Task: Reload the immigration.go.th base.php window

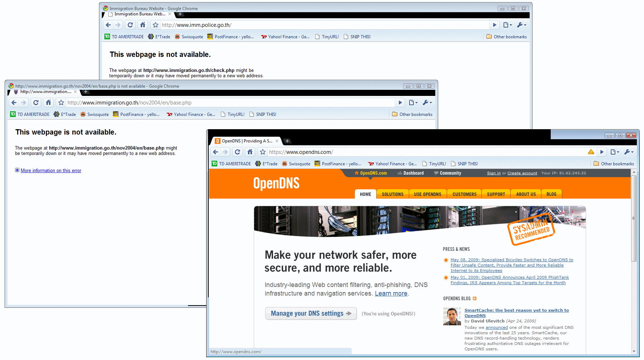Action: pyautogui.click(x=36, y=103)
